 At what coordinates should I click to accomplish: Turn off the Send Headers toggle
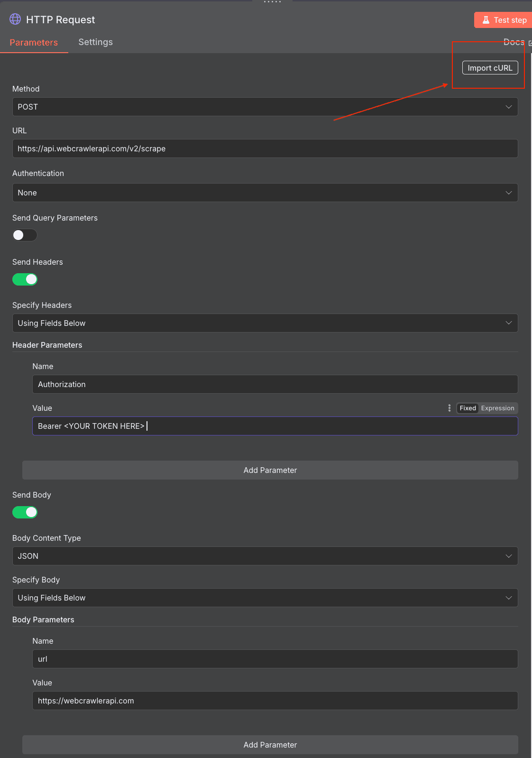[25, 279]
